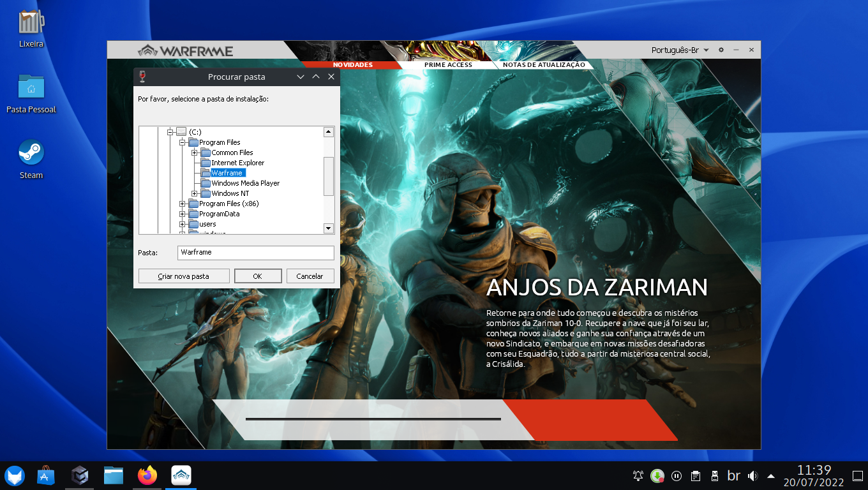Image resolution: width=868 pixels, height=490 pixels.
Task: Launch Firefox from the taskbar
Action: 147,475
